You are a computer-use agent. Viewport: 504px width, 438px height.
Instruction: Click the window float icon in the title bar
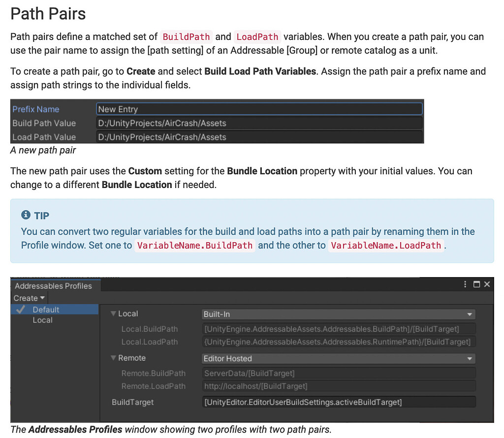(476, 284)
